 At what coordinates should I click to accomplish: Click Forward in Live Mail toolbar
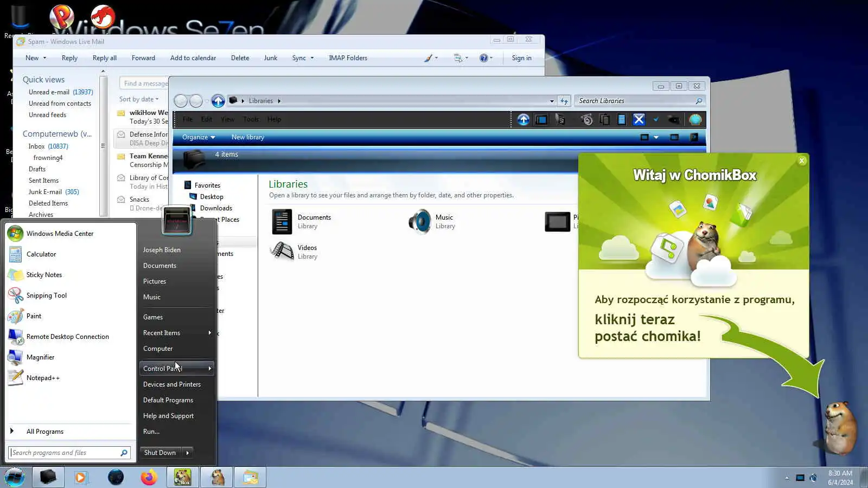tap(143, 58)
